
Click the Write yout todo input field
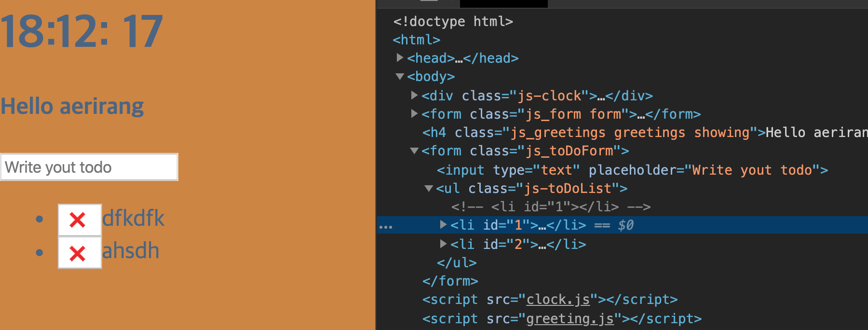(89, 167)
